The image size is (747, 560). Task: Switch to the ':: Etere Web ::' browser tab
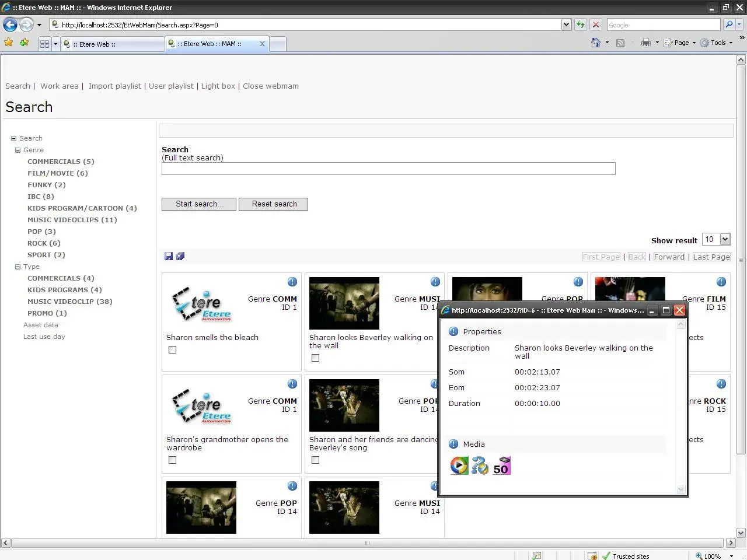(111, 44)
